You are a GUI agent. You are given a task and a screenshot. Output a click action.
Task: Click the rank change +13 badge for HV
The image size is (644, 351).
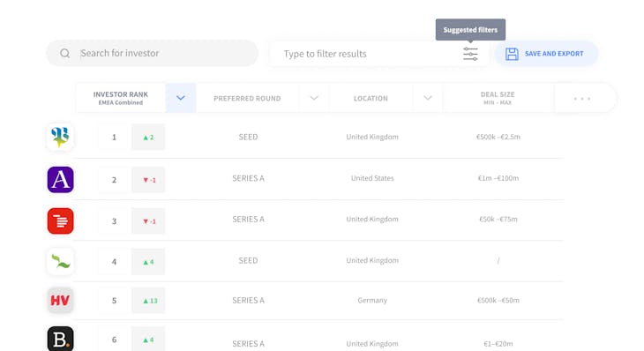148,301
